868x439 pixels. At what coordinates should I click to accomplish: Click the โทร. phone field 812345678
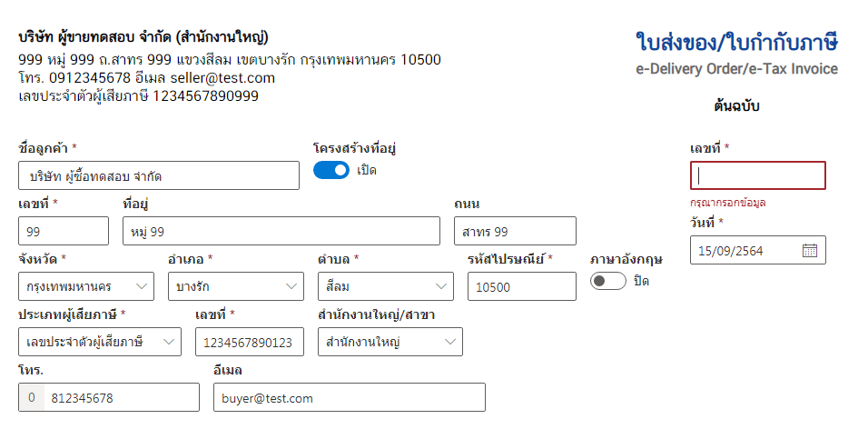click(x=122, y=397)
